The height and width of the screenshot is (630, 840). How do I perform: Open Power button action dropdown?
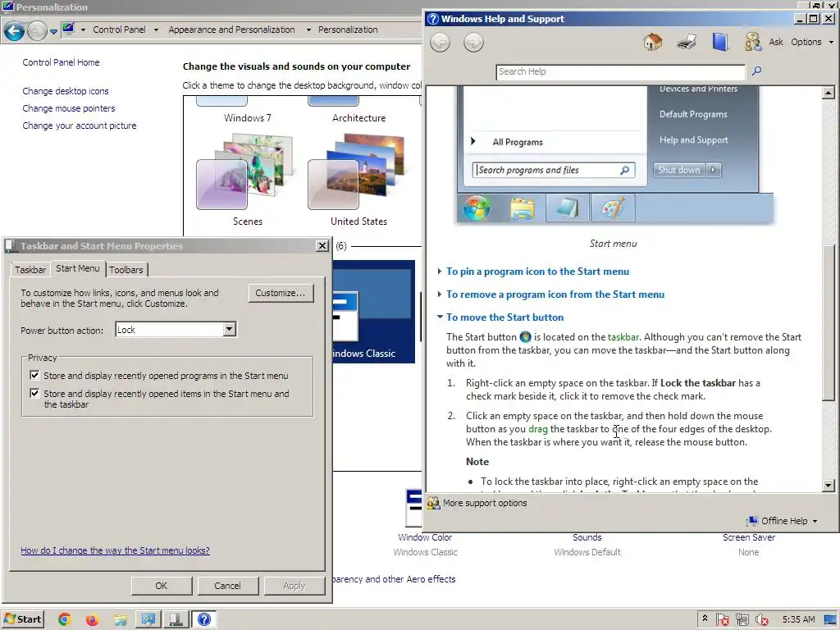(230, 329)
